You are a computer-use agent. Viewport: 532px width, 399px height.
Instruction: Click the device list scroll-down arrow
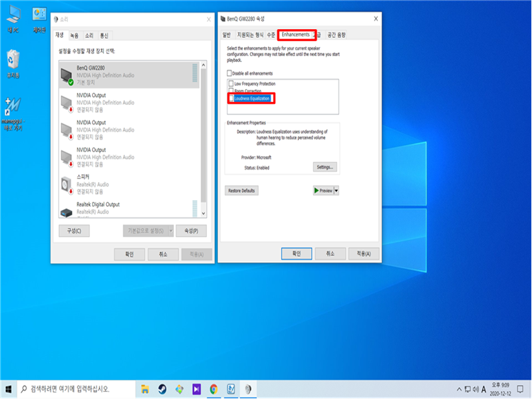point(203,213)
